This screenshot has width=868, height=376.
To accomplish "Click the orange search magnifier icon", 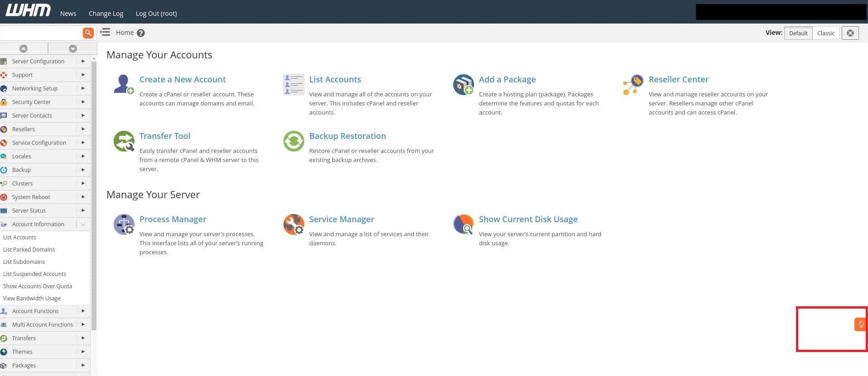I will pos(88,33).
